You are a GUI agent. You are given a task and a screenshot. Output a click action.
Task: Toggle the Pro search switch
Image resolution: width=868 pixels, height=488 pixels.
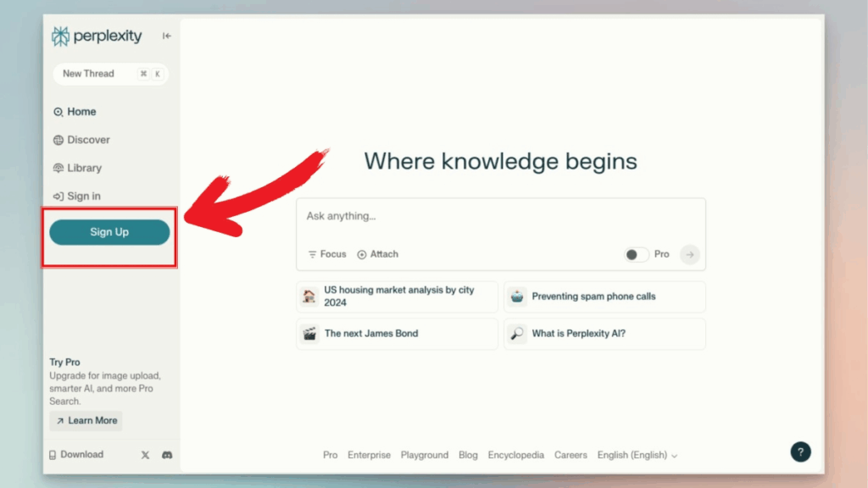(637, 254)
